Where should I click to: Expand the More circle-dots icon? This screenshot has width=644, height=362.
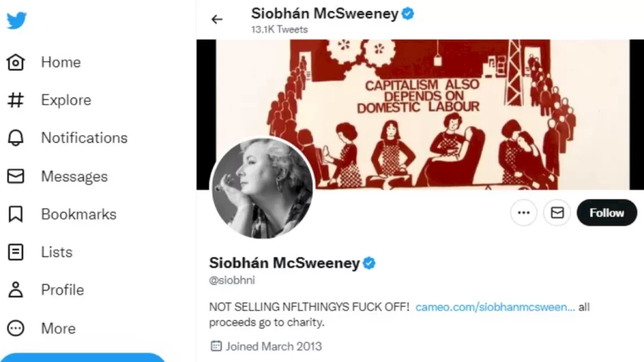coord(16,328)
